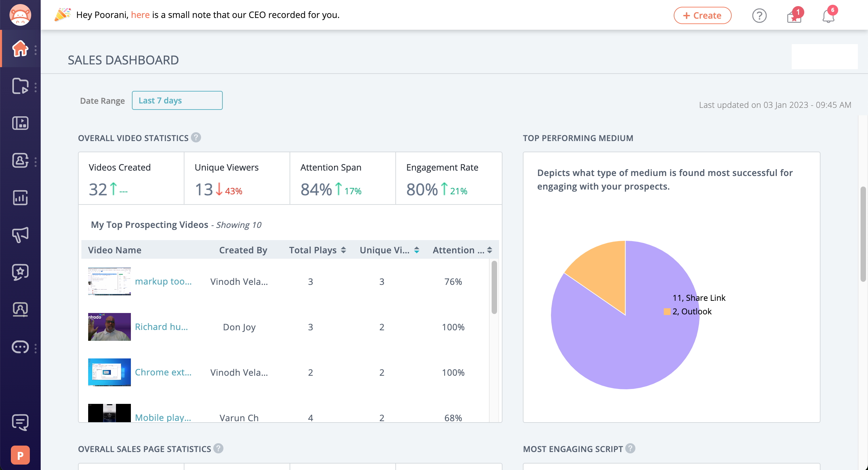
Task: Click the Outlook orange legend swatch
Action: pos(667,312)
